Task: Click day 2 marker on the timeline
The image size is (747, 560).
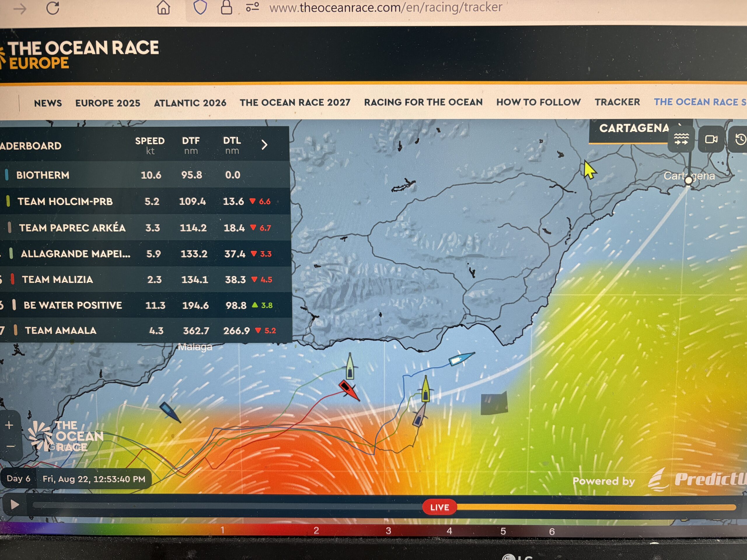Action: click(x=316, y=530)
